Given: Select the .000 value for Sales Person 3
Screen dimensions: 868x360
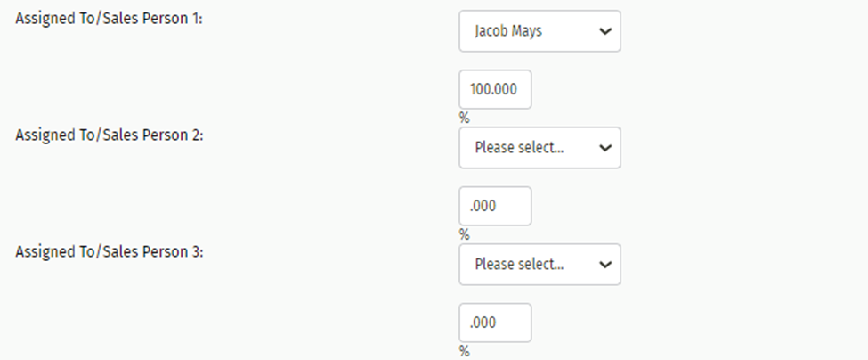Looking at the screenshot, I should 484,323.
